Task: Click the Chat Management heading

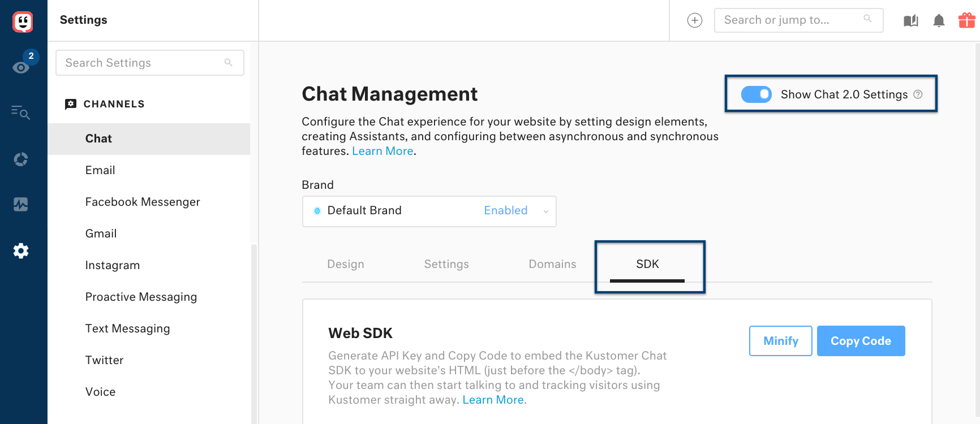Action: coord(389,94)
